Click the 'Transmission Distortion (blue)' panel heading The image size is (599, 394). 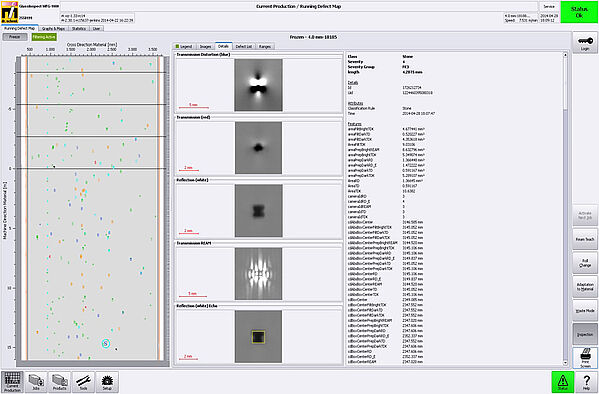coord(203,55)
